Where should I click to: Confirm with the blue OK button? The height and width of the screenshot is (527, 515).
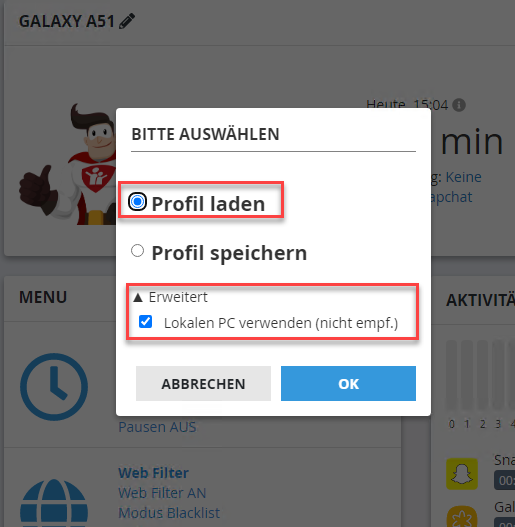[348, 383]
